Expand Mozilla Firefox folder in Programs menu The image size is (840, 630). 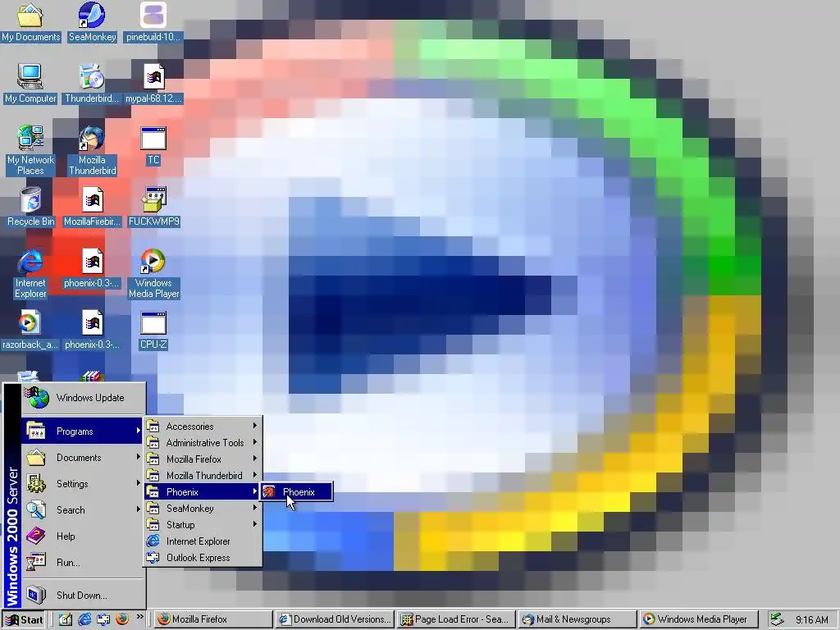203,459
